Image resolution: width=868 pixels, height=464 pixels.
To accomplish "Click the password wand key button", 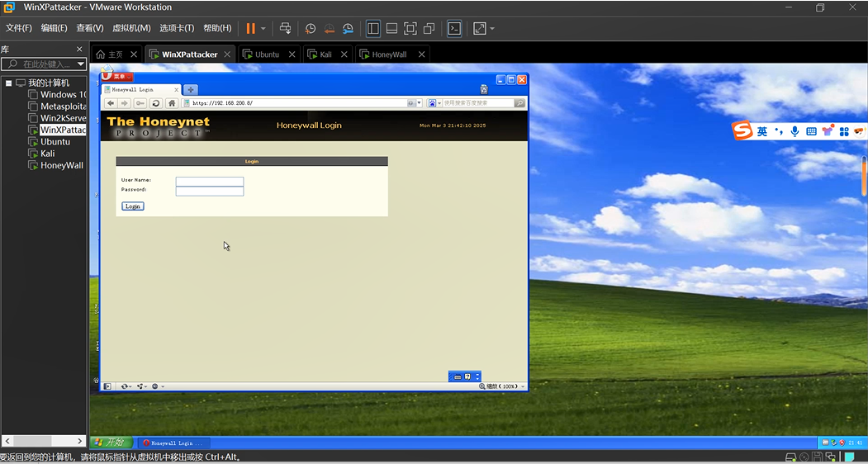I will coord(140,103).
